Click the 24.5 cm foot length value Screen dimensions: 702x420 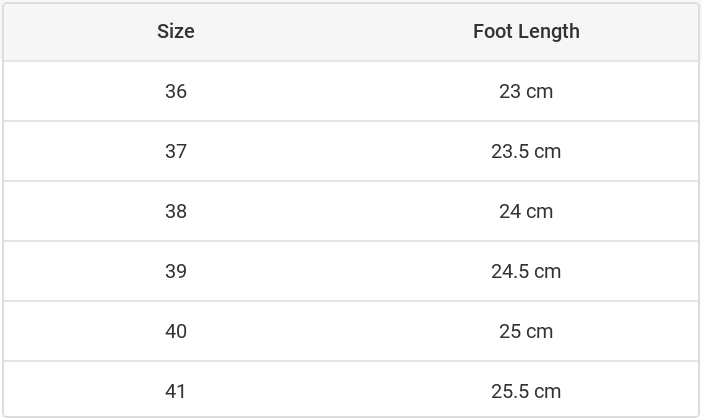click(526, 271)
